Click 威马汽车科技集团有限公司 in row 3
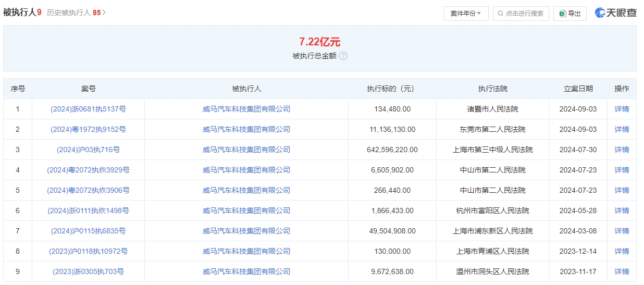The image size is (644, 285). tap(246, 150)
